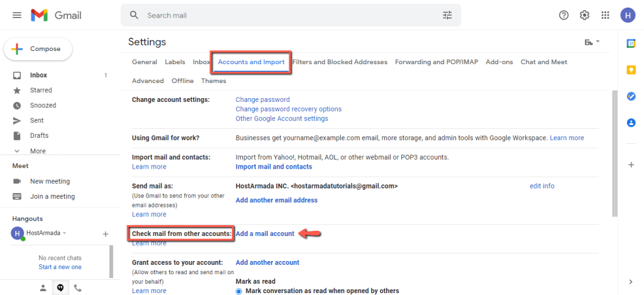This screenshot has width=644, height=295.
Task: Open Filters and Blocked Addresses tab
Action: [x=340, y=62]
